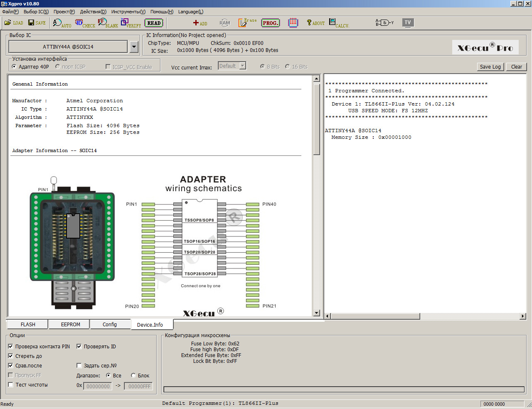
Task: Switch to the FLASH tab
Action: (x=28, y=324)
